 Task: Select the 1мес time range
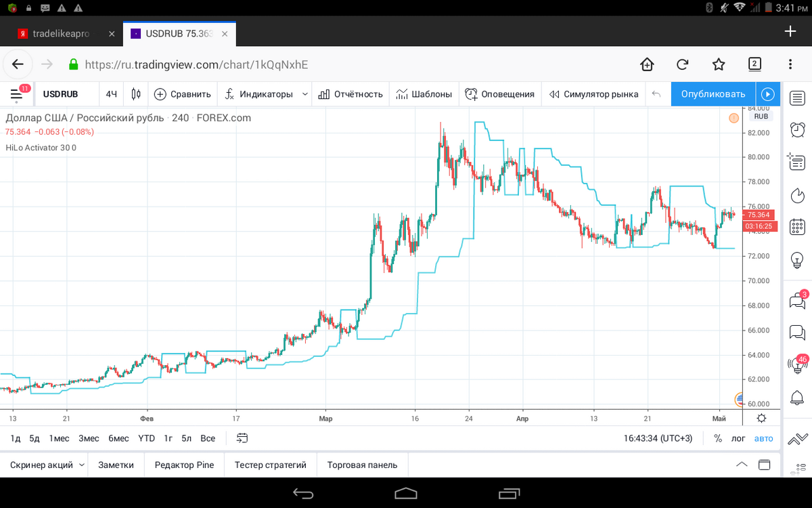point(59,438)
